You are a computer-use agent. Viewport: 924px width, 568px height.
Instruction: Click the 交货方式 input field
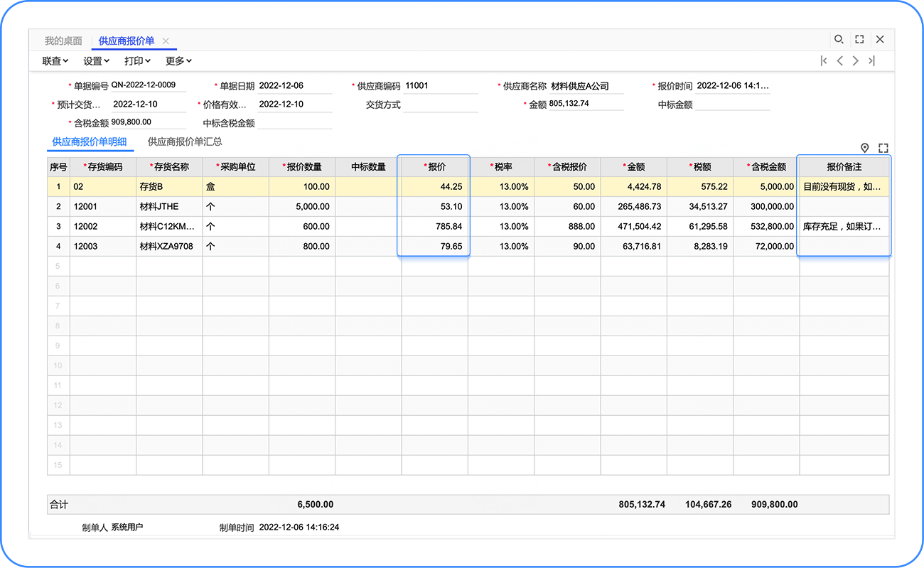pyautogui.click(x=440, y=105)
